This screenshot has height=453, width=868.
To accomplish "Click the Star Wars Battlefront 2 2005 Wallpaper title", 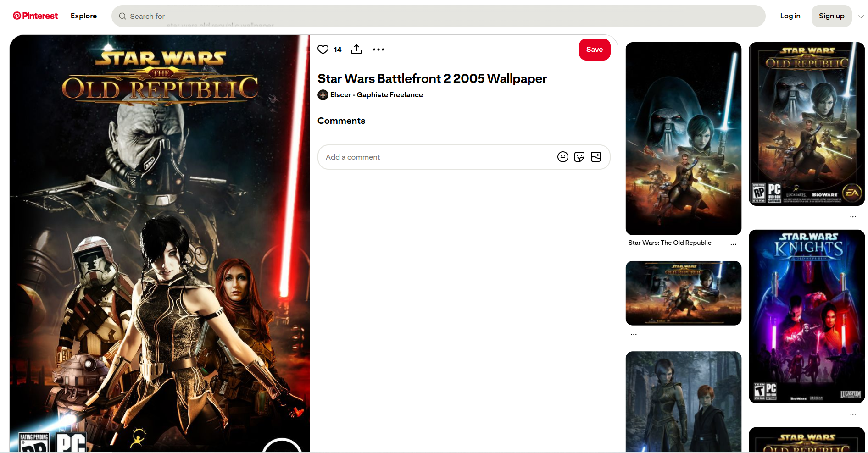I will pos(432,78).
